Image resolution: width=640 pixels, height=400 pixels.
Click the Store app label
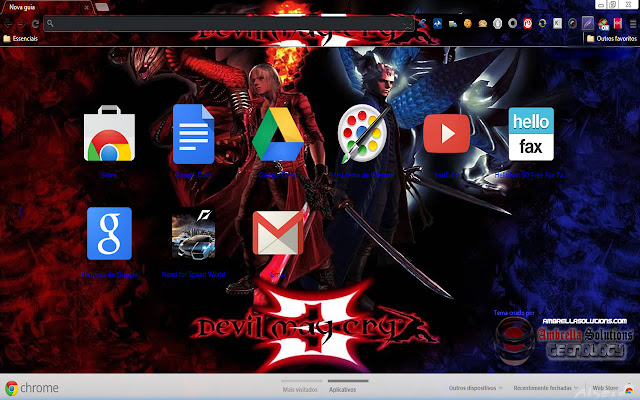(109, 175)
